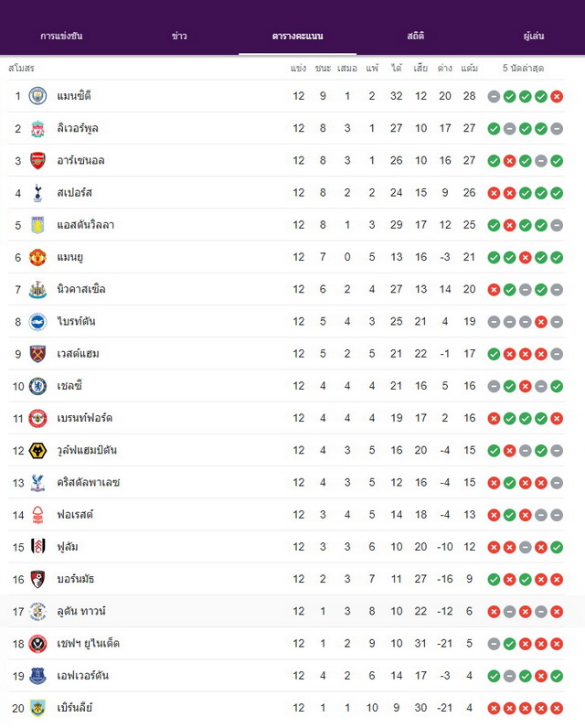Click the Arsenal club crest

(37, 161)
